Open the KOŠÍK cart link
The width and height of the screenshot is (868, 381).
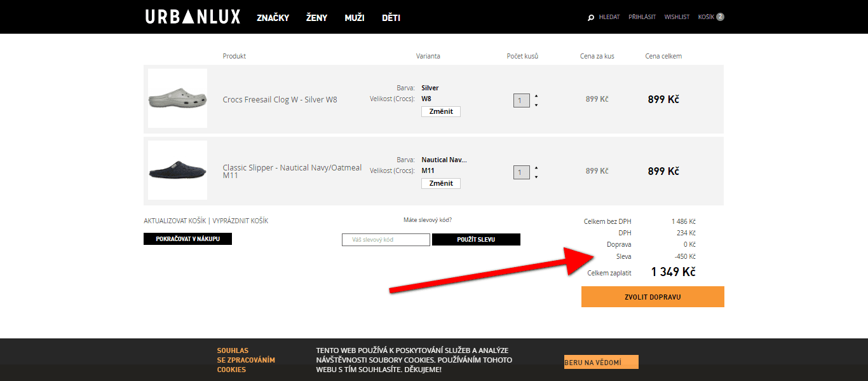pos(706,17)
